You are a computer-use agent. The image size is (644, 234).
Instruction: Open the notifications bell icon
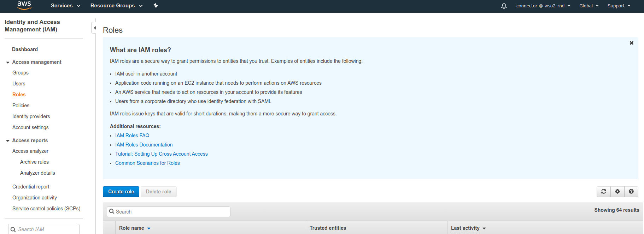click(504, 6)
